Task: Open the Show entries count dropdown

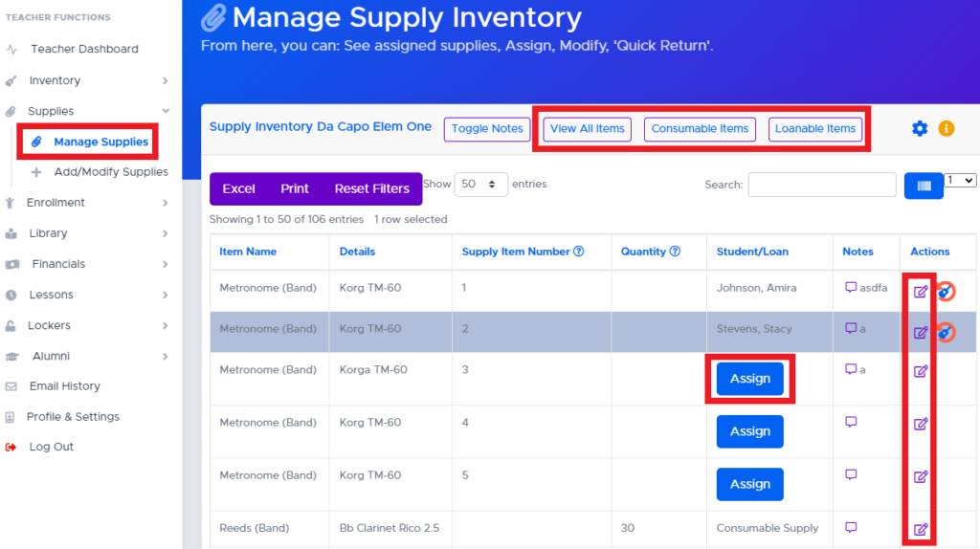Action: (480, 185)
